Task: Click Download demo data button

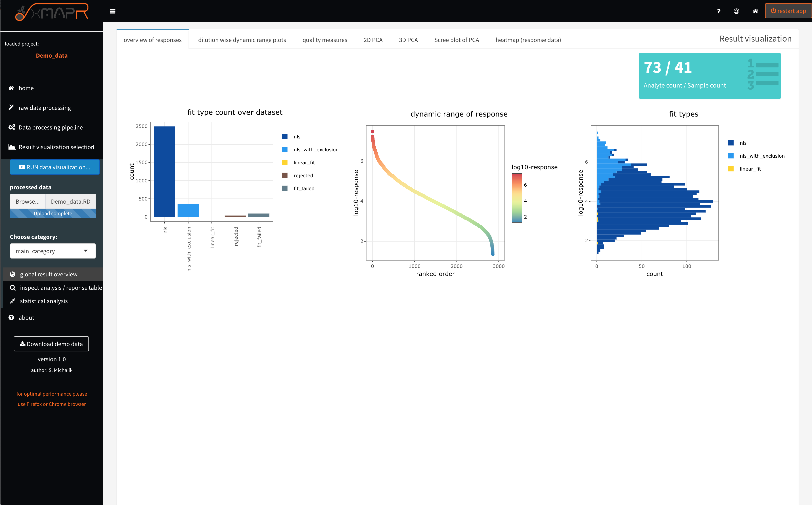Action: click(x=51, y=344)
